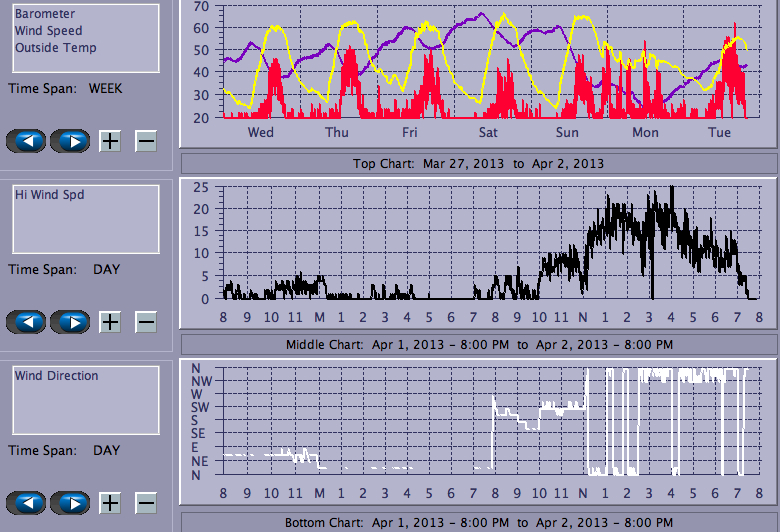
Task: Click the Top Chart date range bar
Action: coord(478,163)
